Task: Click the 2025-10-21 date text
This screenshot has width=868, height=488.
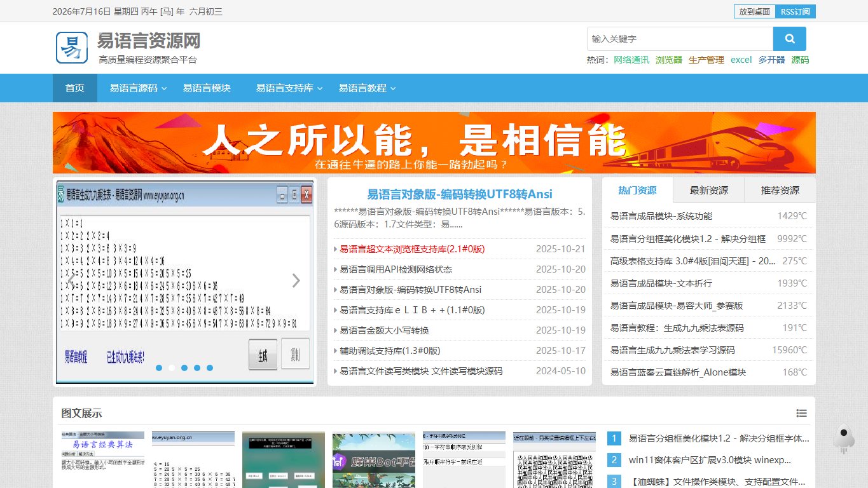Action: (x=560, y=249)
